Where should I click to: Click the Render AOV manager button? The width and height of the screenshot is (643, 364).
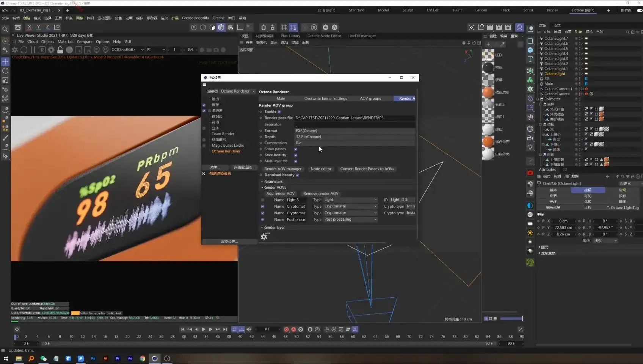pos(283,169)
